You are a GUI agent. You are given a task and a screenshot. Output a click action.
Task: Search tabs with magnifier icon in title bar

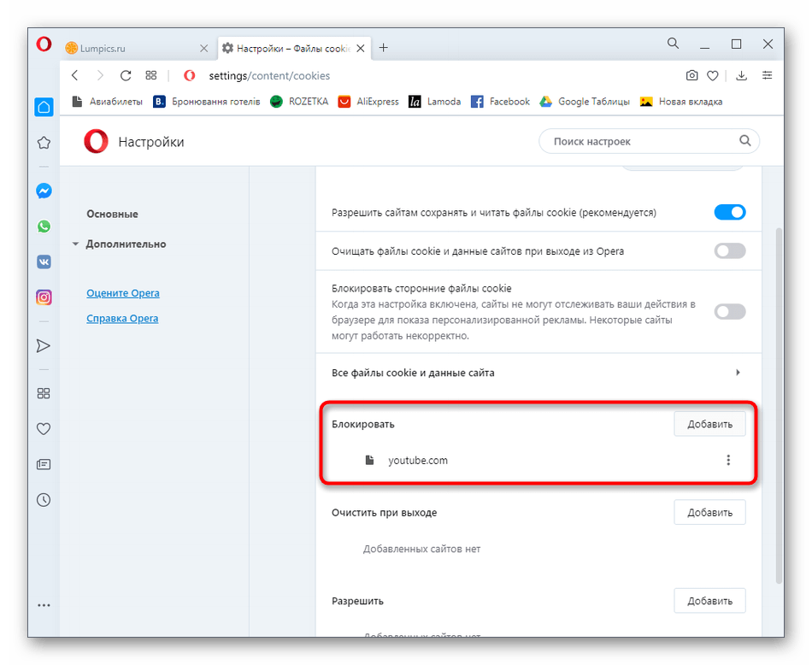[x=673, y=44]
